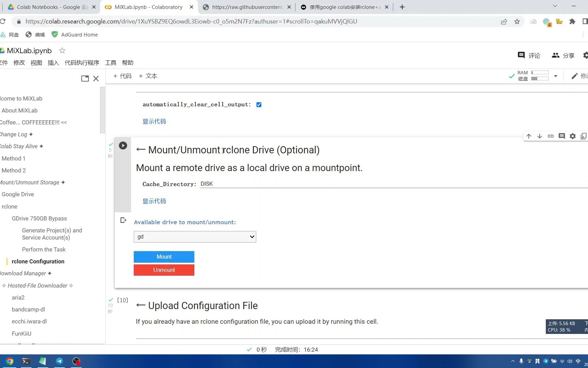Open Chrome from taskbar

click(x=10, y=361)
